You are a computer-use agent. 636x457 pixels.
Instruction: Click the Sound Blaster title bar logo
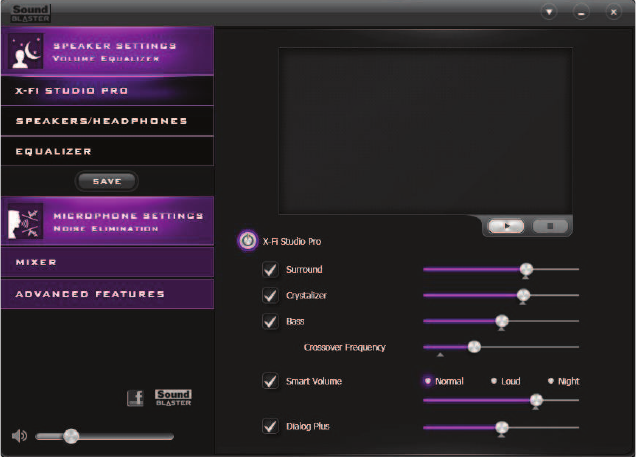click(30, 13)
